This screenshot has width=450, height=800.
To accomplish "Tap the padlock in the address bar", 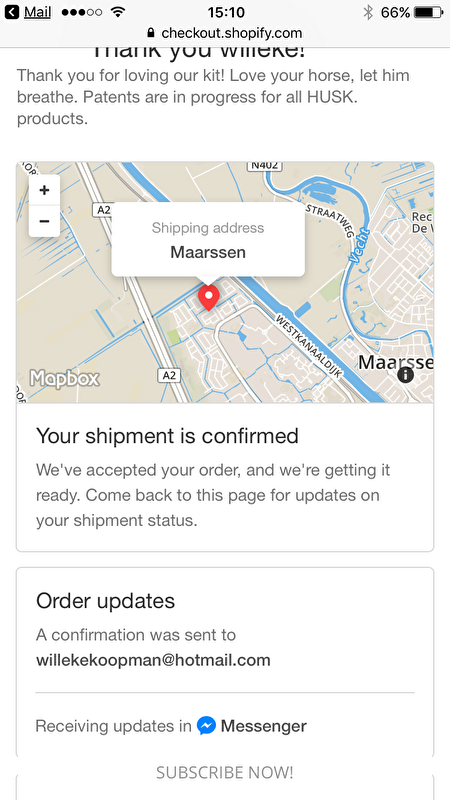I will tap(151, 33).
